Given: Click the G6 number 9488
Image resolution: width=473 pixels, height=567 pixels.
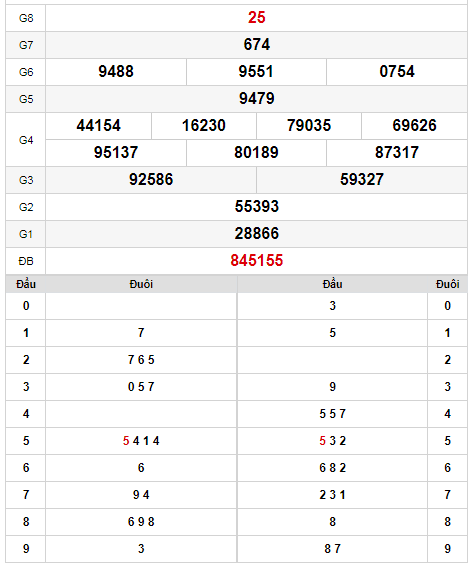Looking at the screenshot, I should [x=116, y=72].
